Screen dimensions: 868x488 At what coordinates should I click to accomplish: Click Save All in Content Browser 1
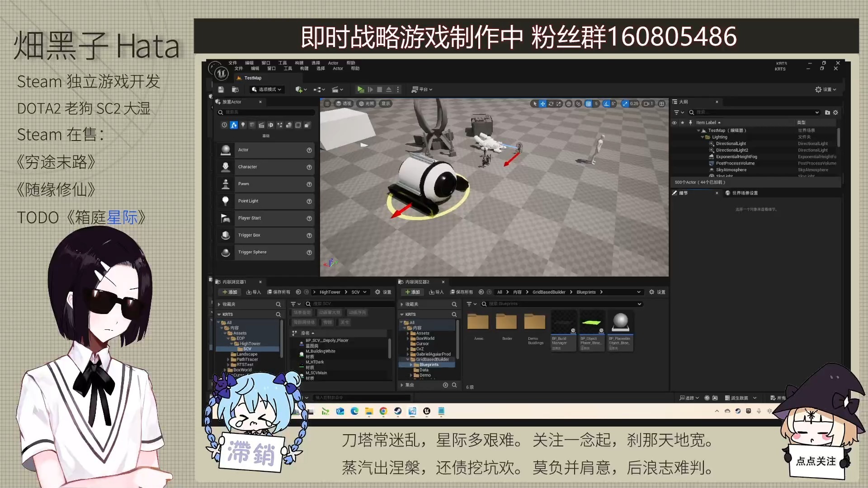[x=278, y=292]
